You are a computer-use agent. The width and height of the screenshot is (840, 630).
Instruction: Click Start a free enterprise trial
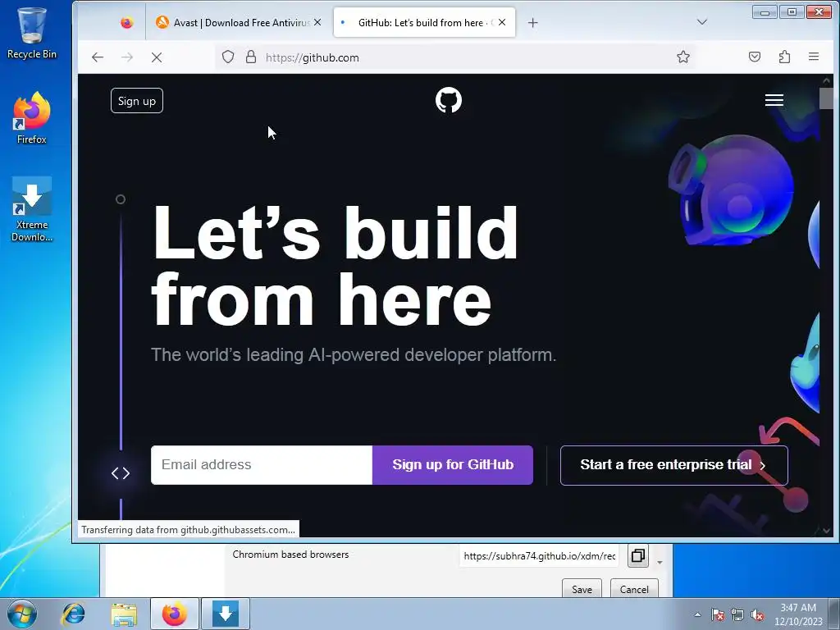pos(674,465)
